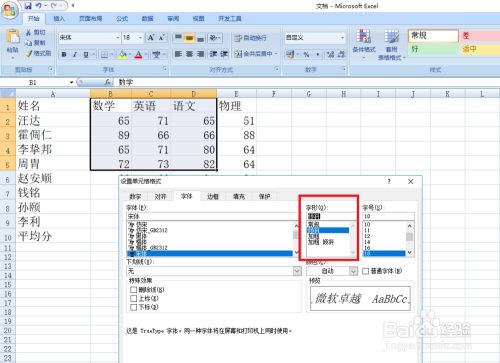Open ribbon font name dropdown
500x363 pixels.
coord(118,38)
